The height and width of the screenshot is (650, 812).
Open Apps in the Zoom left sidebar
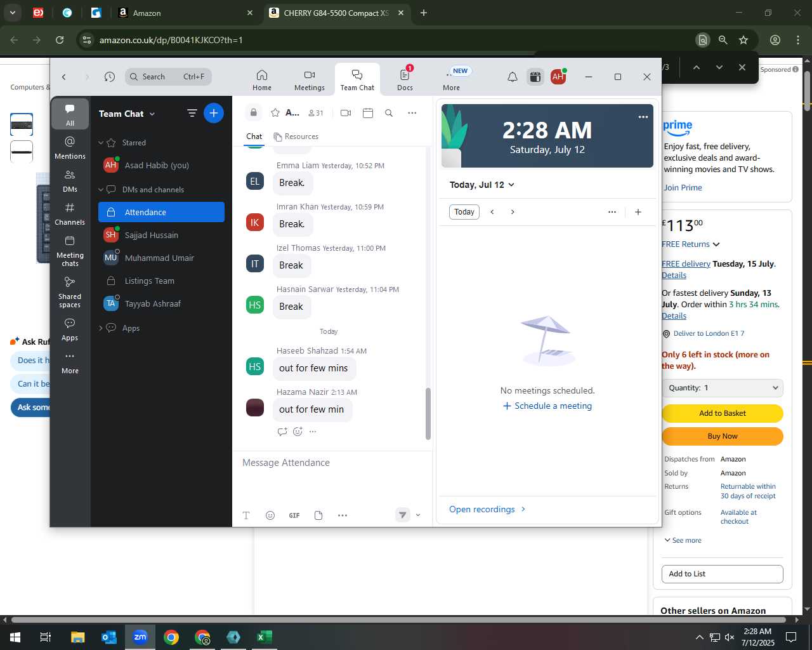click(x=70, y=329)
